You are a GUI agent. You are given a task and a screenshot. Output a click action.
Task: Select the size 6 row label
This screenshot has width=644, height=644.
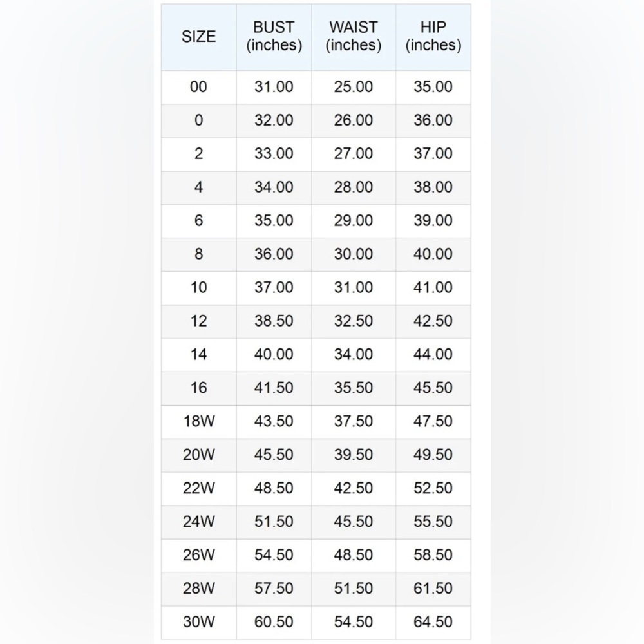(x=199, y=221)
